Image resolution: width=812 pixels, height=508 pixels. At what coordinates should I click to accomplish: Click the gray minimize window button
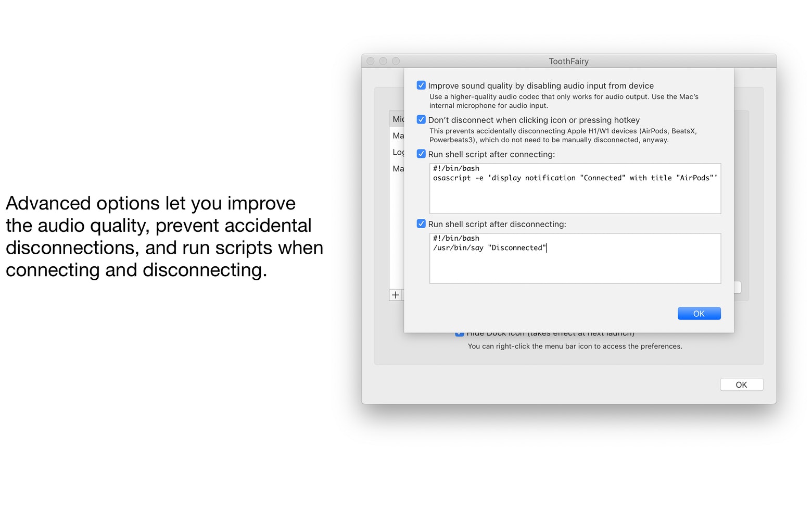(x=383, y=61)
